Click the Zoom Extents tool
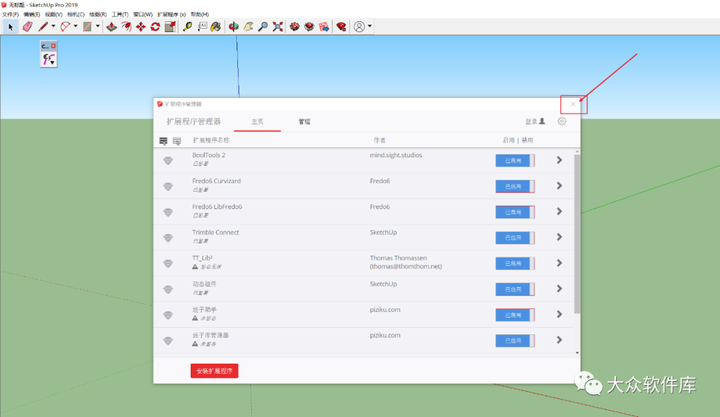720x417 pixels. click(277, 27)
